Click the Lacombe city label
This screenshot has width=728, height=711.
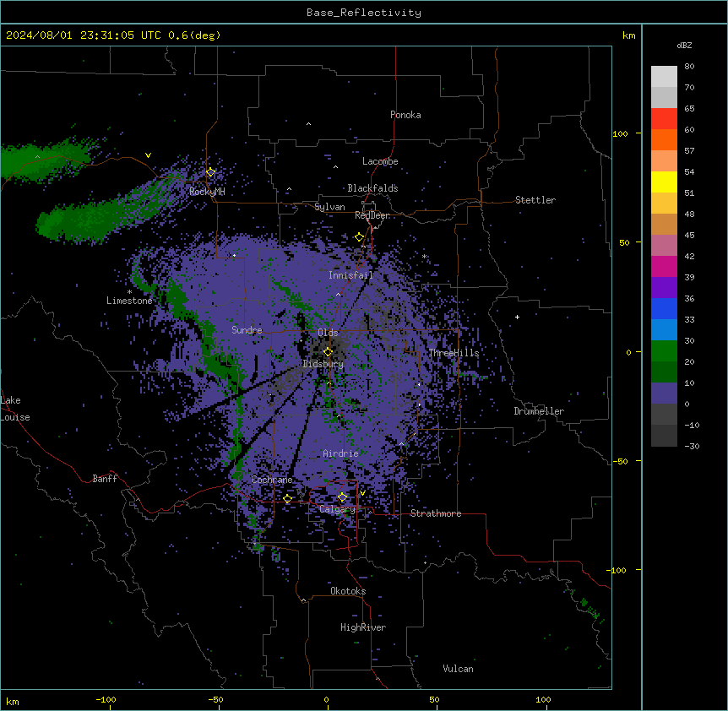pyautogui.click(x=380, y=161)
